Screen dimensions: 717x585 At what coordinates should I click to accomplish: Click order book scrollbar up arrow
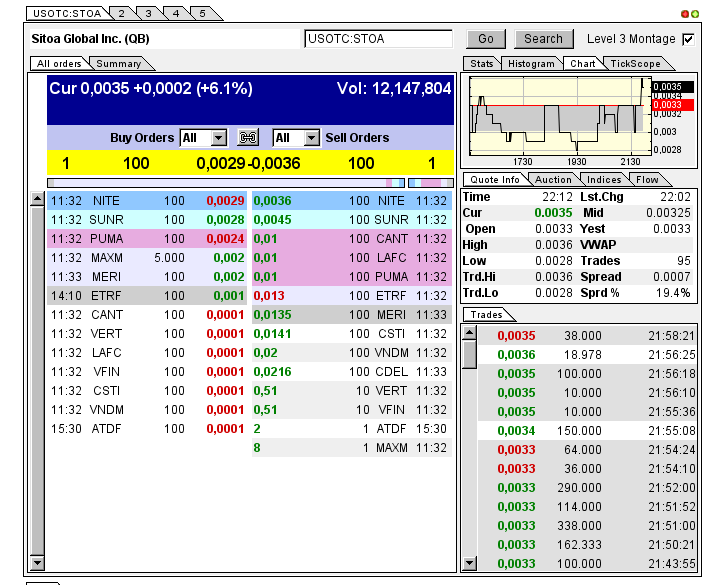tap(37, 199)
